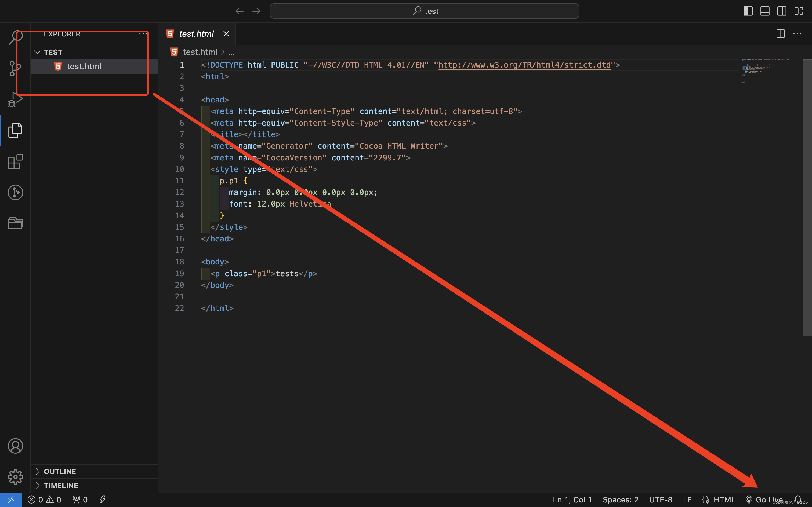The height and width of the screenshot is (507, 812).
Task: Open the Search view in activity bar
Action: click(x=15, y=38)
